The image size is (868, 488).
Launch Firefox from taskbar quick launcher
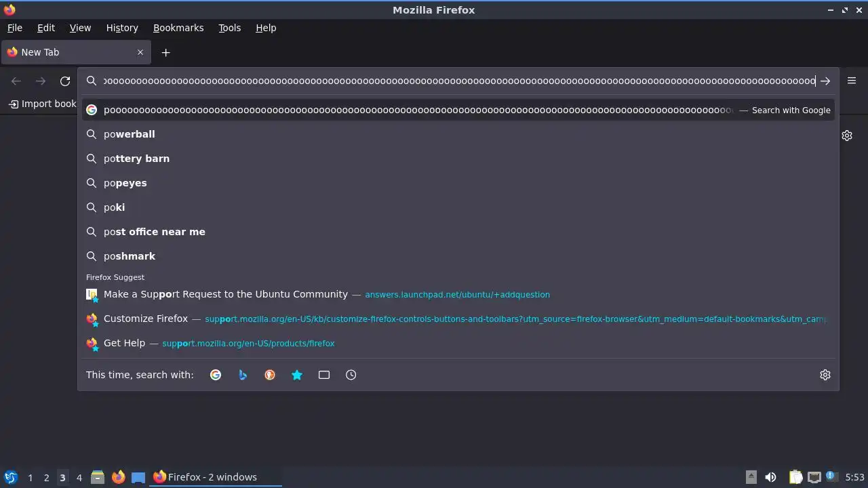pos(118,477)
